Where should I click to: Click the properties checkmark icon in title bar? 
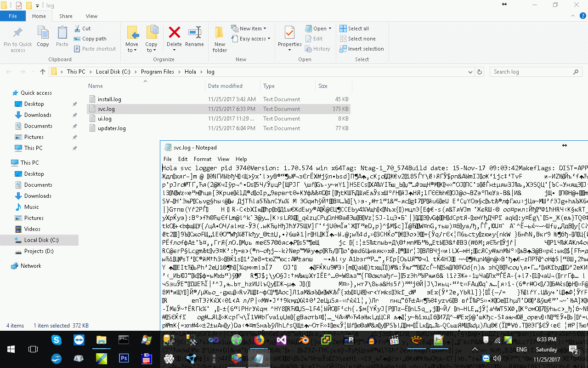[19, 5]
